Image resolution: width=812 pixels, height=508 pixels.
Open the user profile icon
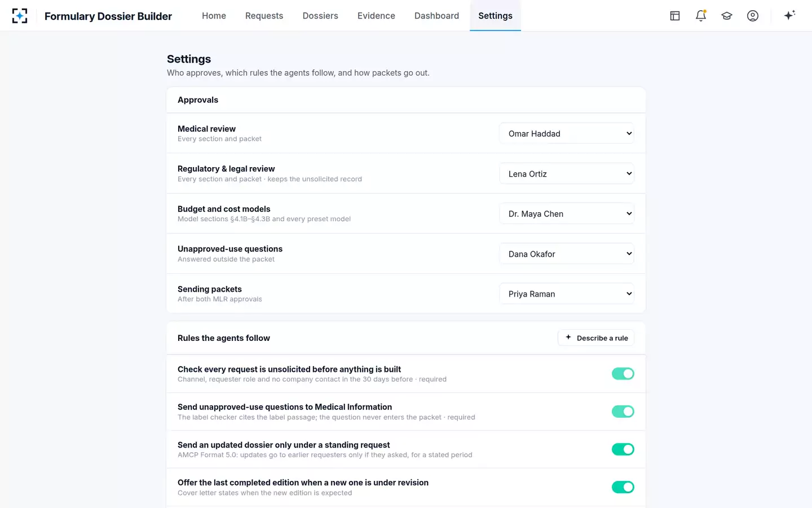(753, 16)
